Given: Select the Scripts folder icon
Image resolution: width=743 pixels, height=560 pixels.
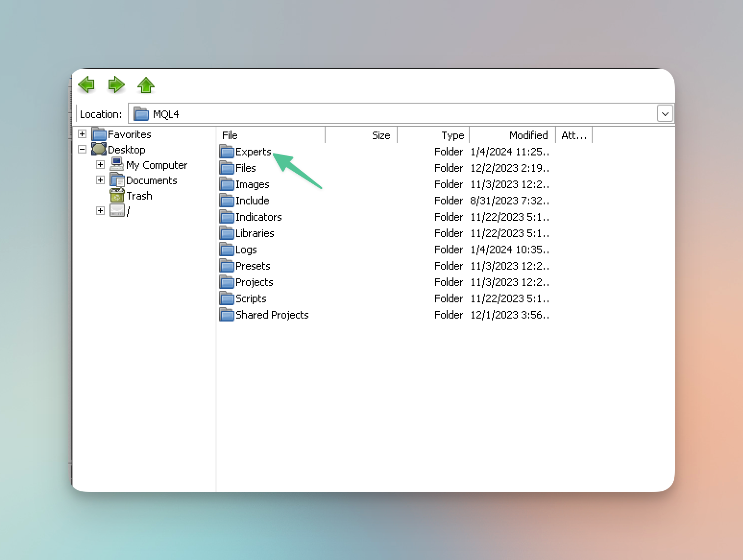Looking at the screenshot, I should [227, 298].
